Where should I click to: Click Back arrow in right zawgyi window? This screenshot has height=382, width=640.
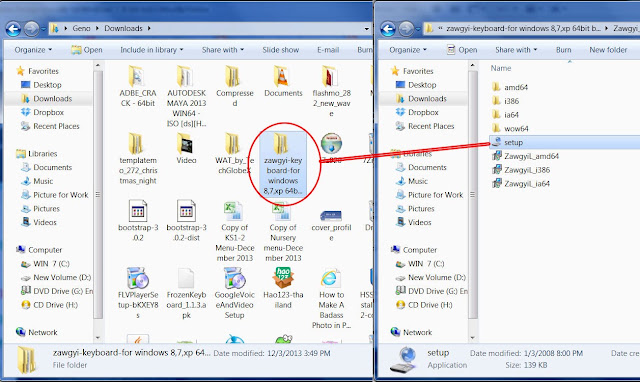click(388, 29)
